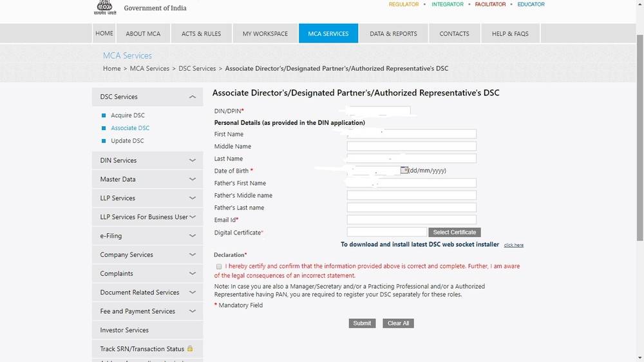Click the square bullet beside Acquire DSC
Screen dimensions: 644x362
[x=104, y=116]
